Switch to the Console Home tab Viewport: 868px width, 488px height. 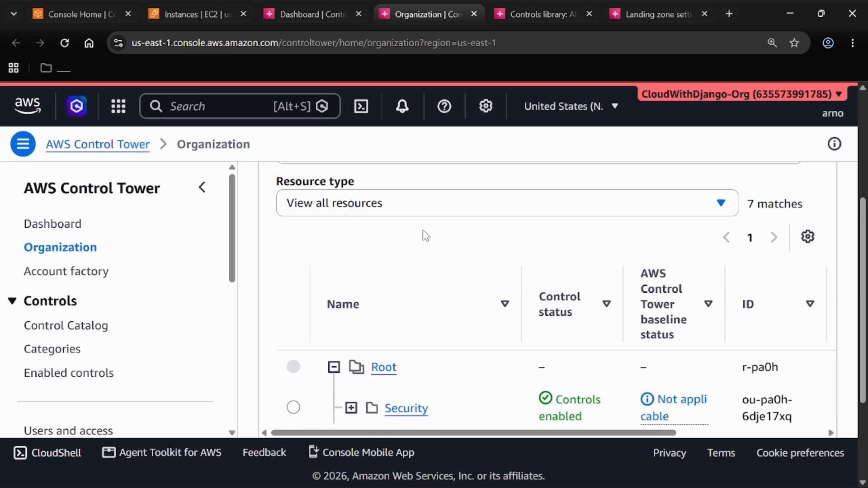click(x=81, y=14)
